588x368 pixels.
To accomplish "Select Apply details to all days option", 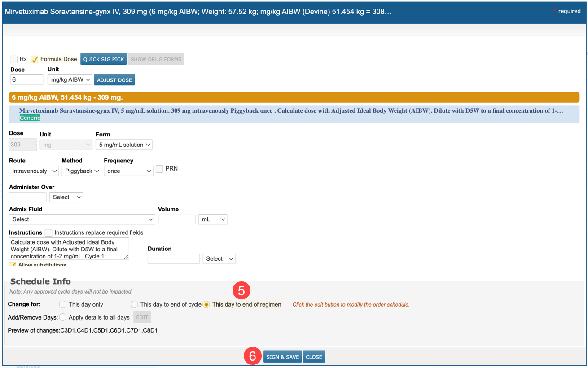I will click(63, 317).
